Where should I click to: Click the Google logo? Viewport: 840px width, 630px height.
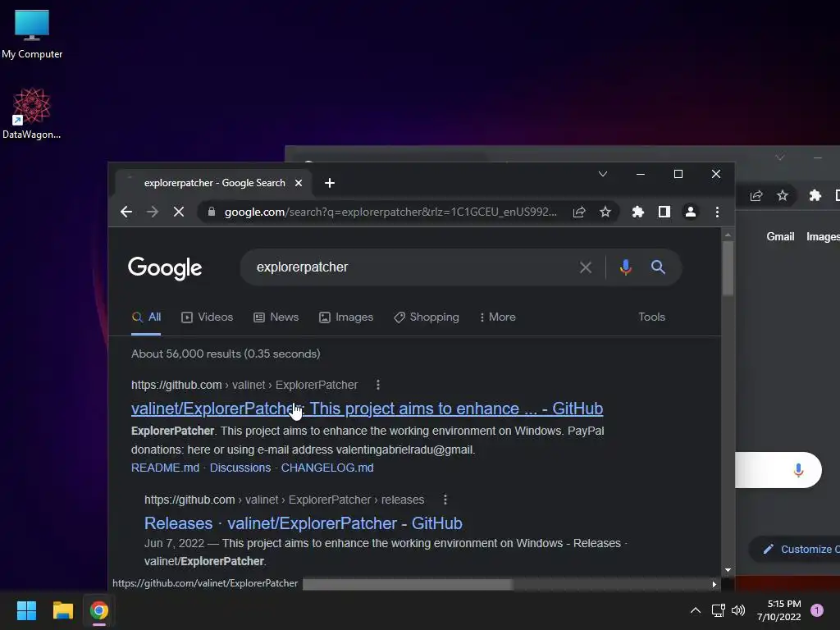click(x=165, y=268)
